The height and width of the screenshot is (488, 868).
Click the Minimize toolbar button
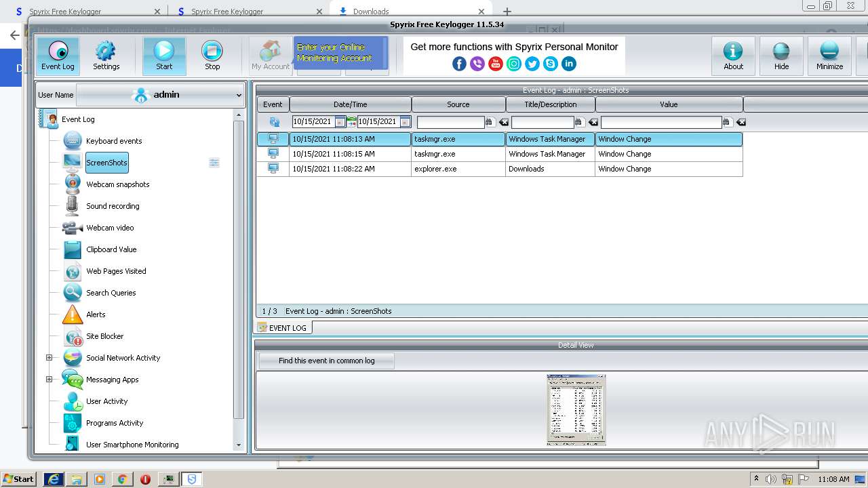[829, 56]
